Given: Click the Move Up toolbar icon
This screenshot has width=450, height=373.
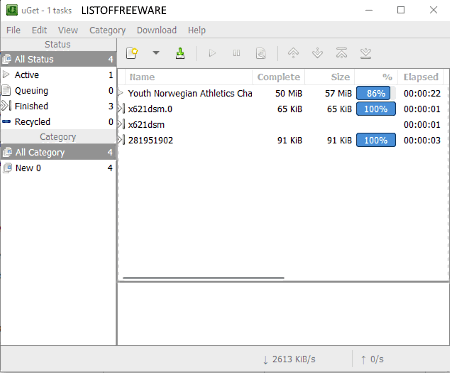Looking at the screenshot, I should [x=293, y=53].
